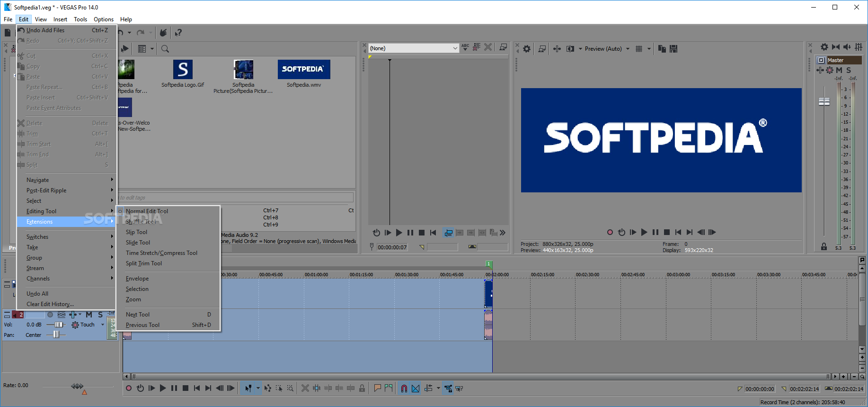Toggle loop playback on the main transport bar
The height and width of the screenshot is (407, 868).
[x=140, y=388]
